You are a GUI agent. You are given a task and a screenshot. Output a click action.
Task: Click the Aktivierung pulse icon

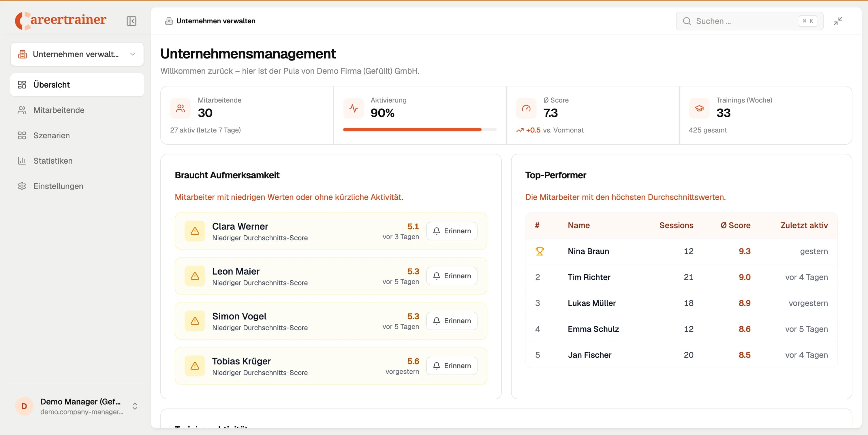354,108
